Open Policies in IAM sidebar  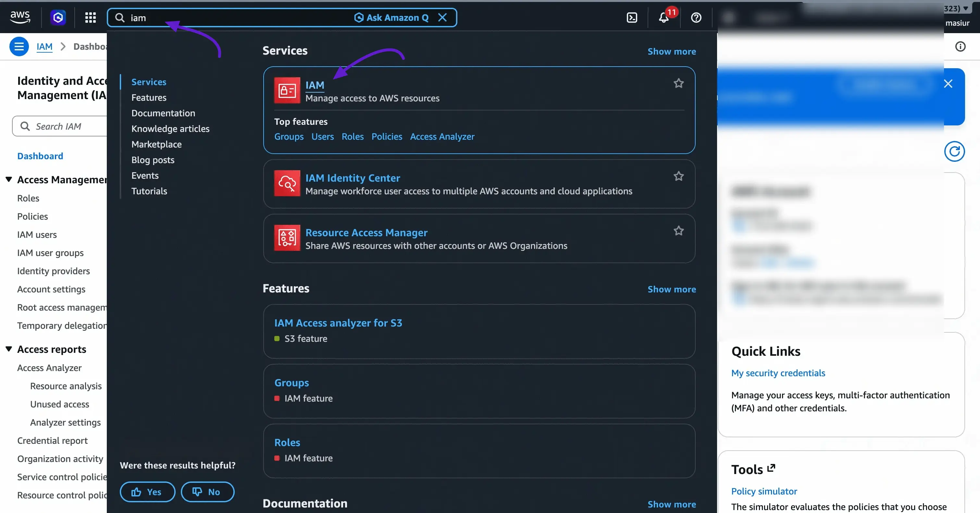click(32, 216)
